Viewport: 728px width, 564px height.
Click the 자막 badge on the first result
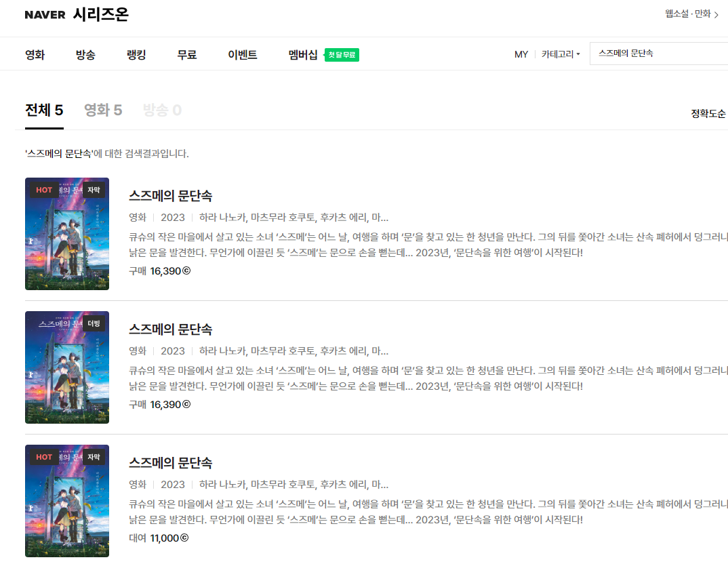point(95,190)
